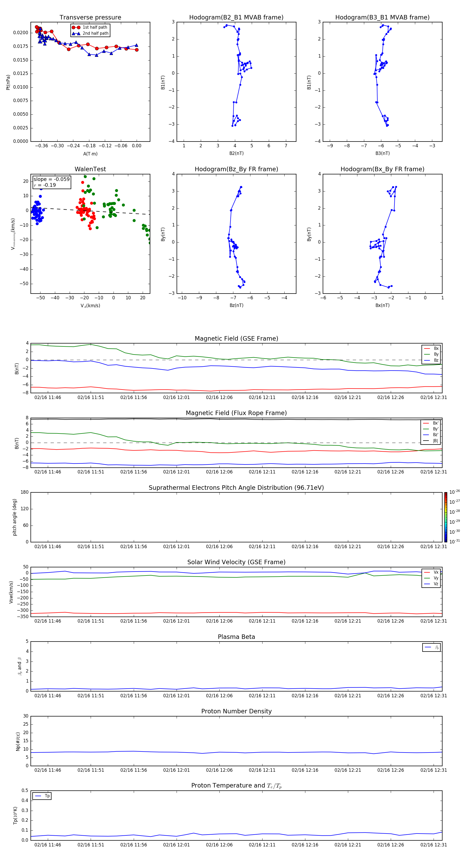Select the |B| legend entry in Flux Rope panel
Screen dimensions: 473x868
pos(431,441)
